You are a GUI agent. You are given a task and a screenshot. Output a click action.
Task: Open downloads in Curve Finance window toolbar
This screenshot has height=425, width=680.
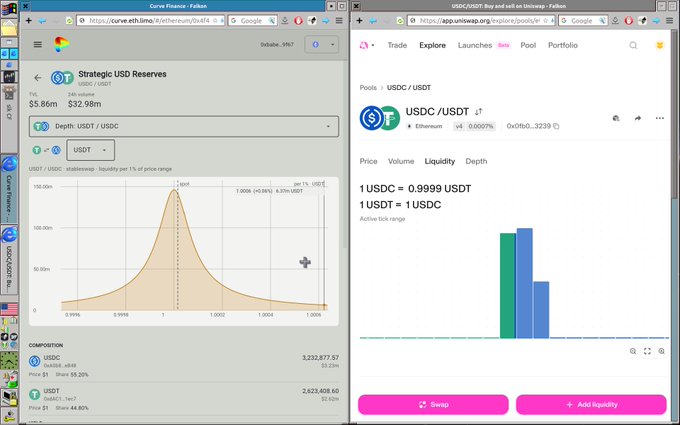coord(285,20)
